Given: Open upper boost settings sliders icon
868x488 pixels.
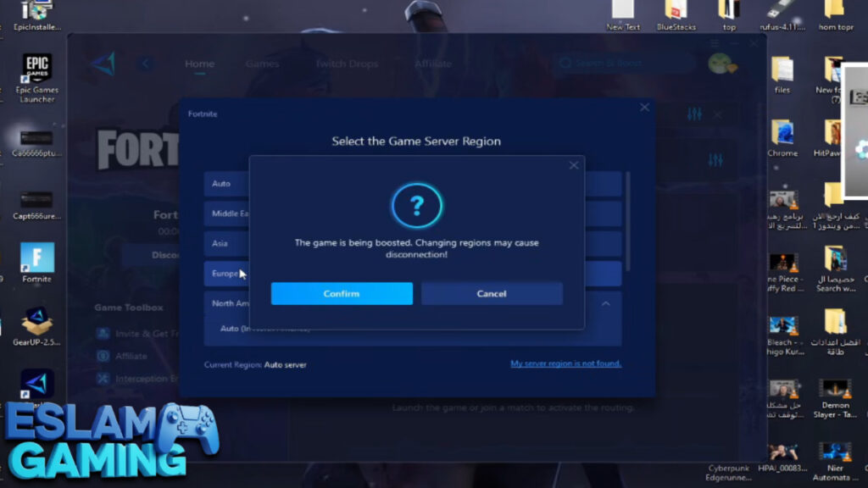Looking at the screenshot, I should pos(694,114).
